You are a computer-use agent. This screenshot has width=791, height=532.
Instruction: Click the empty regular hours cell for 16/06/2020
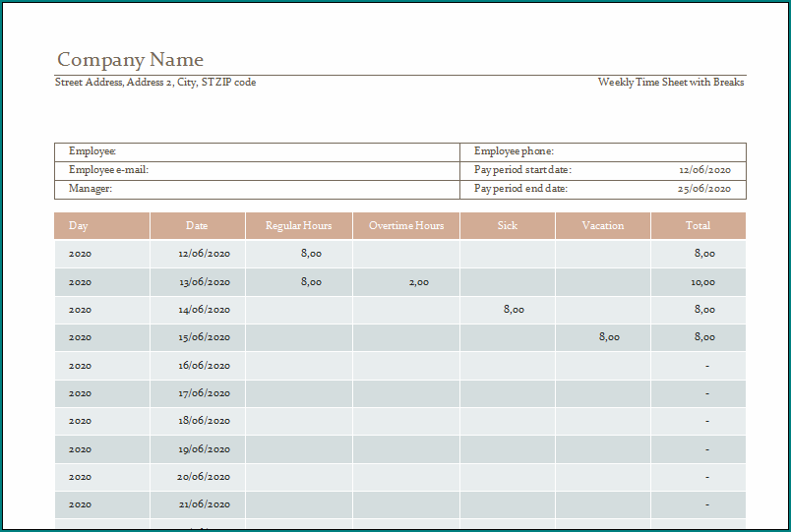point(299,366)
